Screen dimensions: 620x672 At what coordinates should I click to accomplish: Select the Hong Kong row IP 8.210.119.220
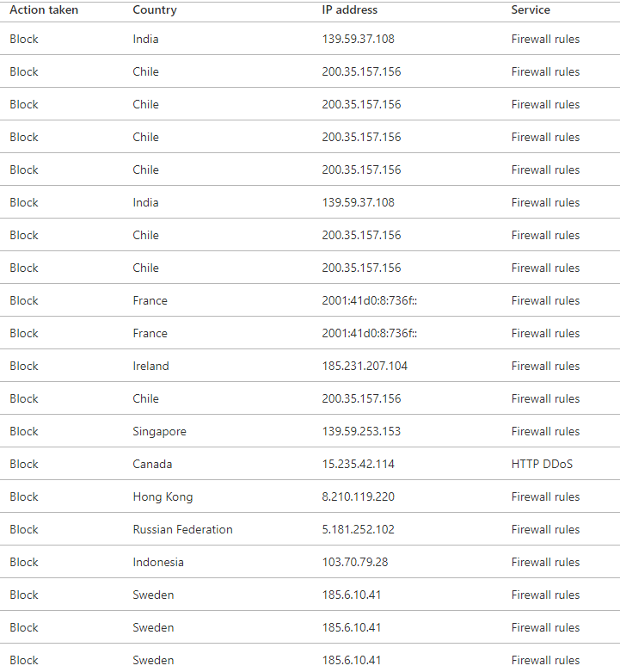tap(358, 496)
